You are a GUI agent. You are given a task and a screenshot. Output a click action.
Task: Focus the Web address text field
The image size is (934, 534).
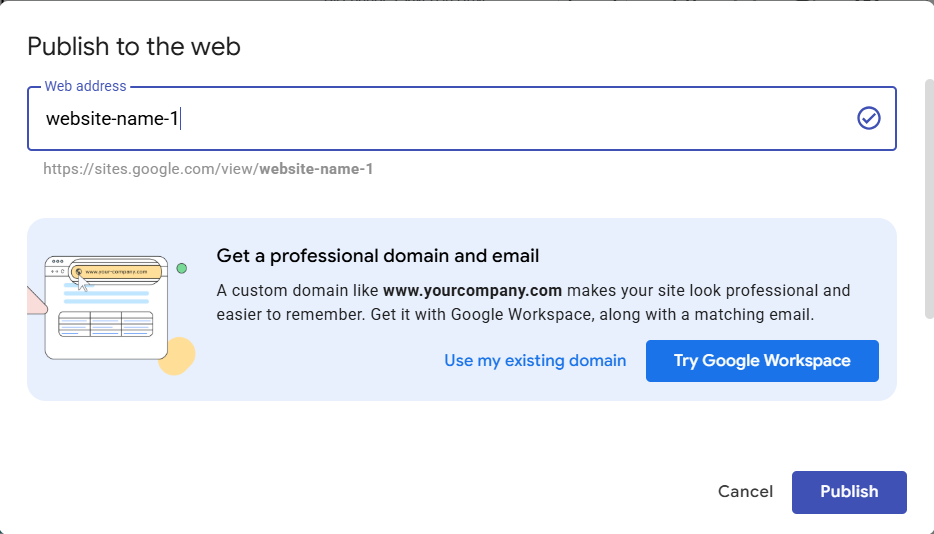(x=462, y=119)
